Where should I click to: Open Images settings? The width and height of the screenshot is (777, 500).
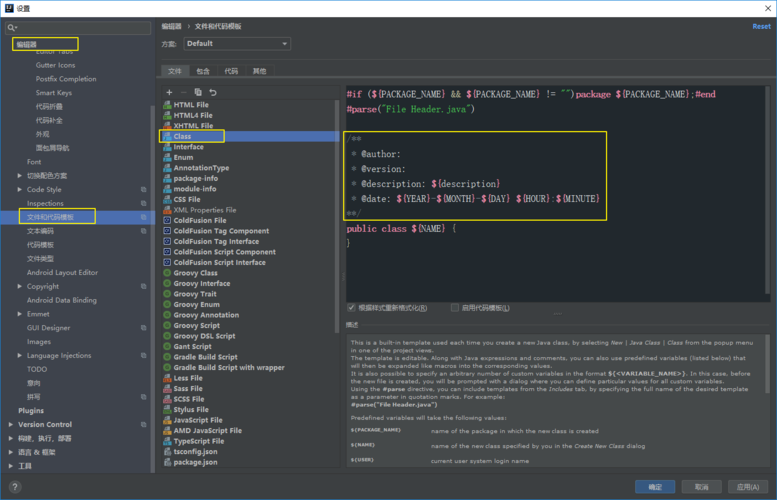coord(39,341)
